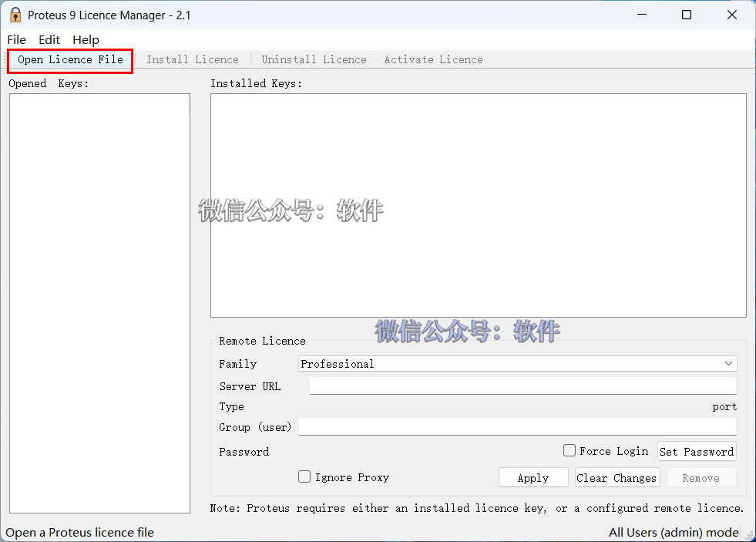The width and height of the screenshot is (756, 542).
Task: Open the Help menu
Action: 86,39
